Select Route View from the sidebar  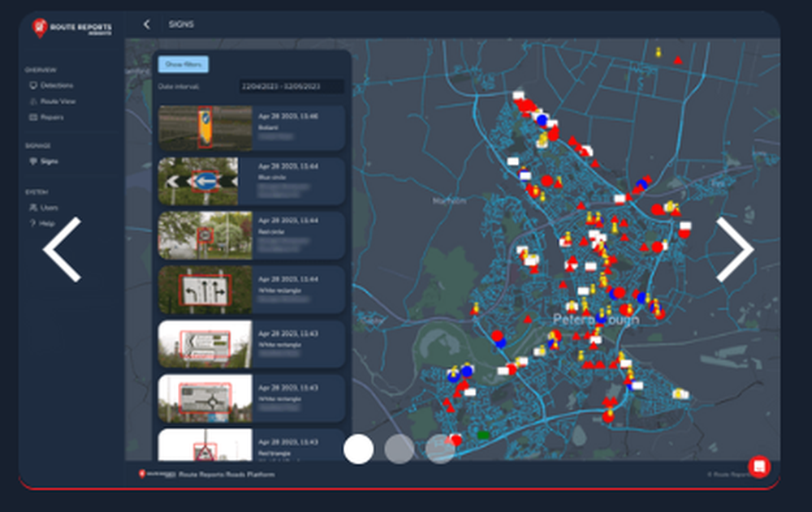coord(56,101)
